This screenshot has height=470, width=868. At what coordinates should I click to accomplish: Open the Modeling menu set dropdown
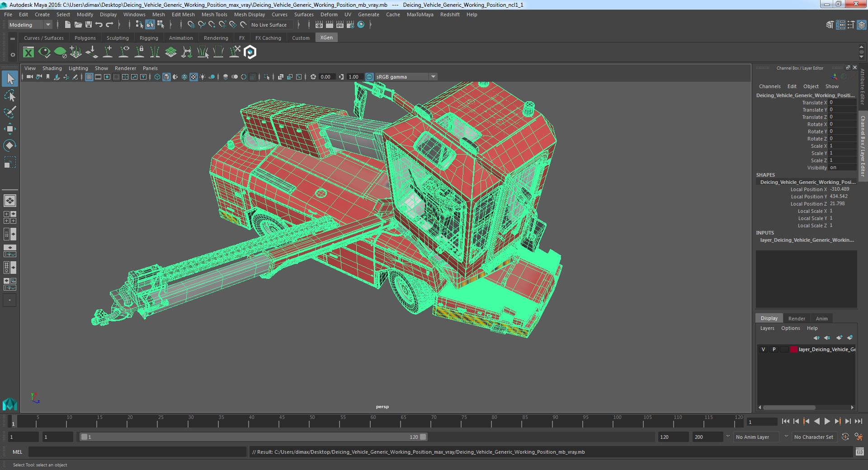tap(30, 25)
